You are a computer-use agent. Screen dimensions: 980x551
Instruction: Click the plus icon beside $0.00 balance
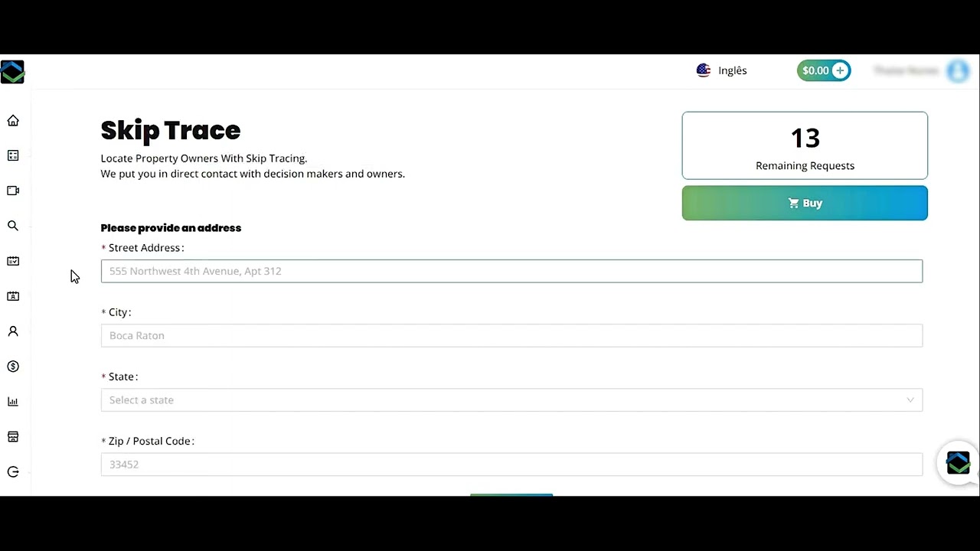pyautogui.click(x=840, y=70)
